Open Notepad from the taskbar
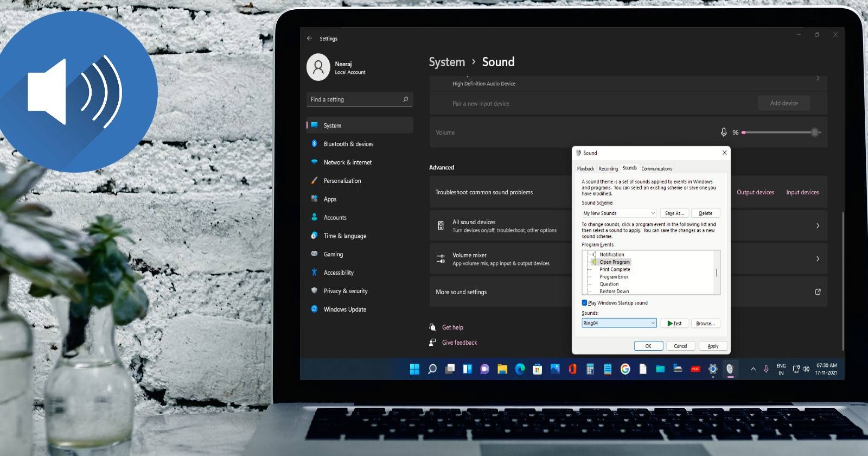 click(x=608, y=369)
